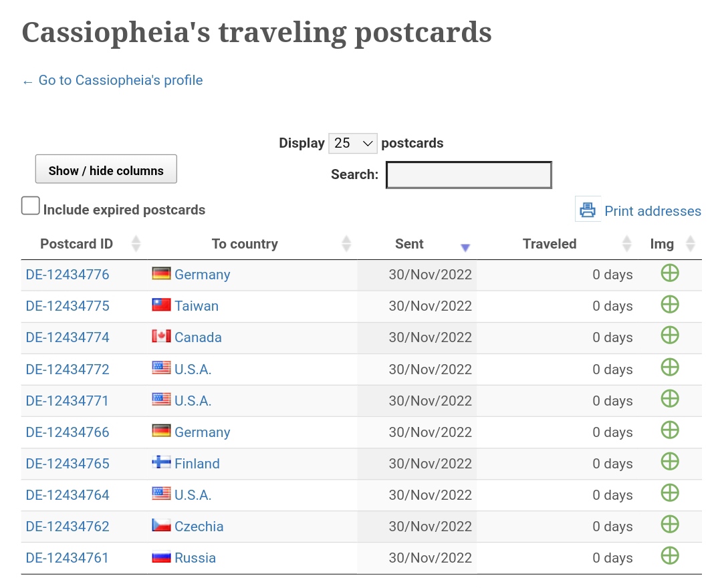Enable Include expired postcards checkbox

31,206
